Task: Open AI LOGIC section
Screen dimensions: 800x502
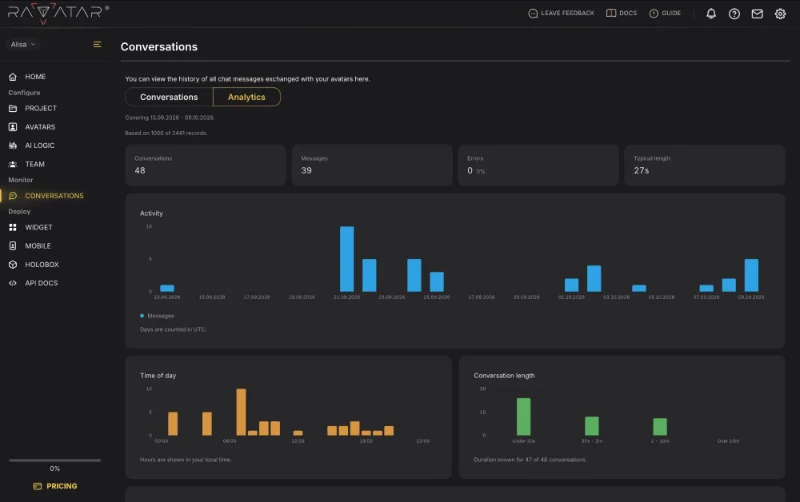Action: click(39, 145)
